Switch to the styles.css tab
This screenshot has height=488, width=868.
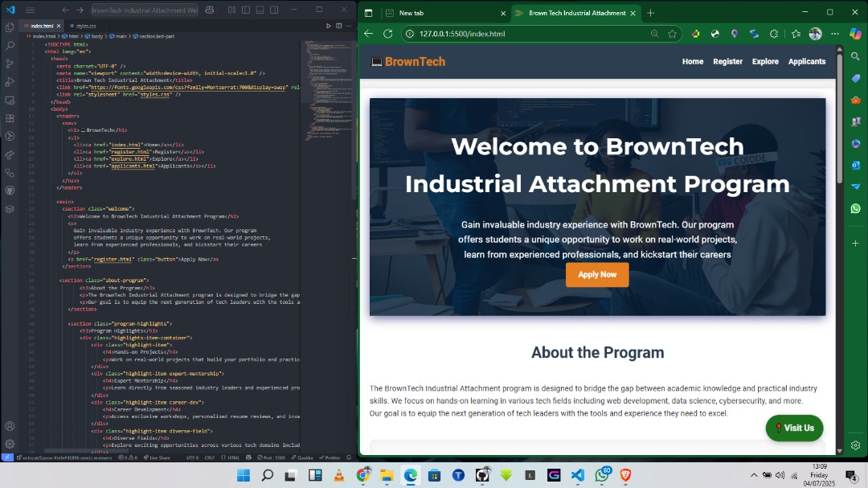[x=86, y=26]
